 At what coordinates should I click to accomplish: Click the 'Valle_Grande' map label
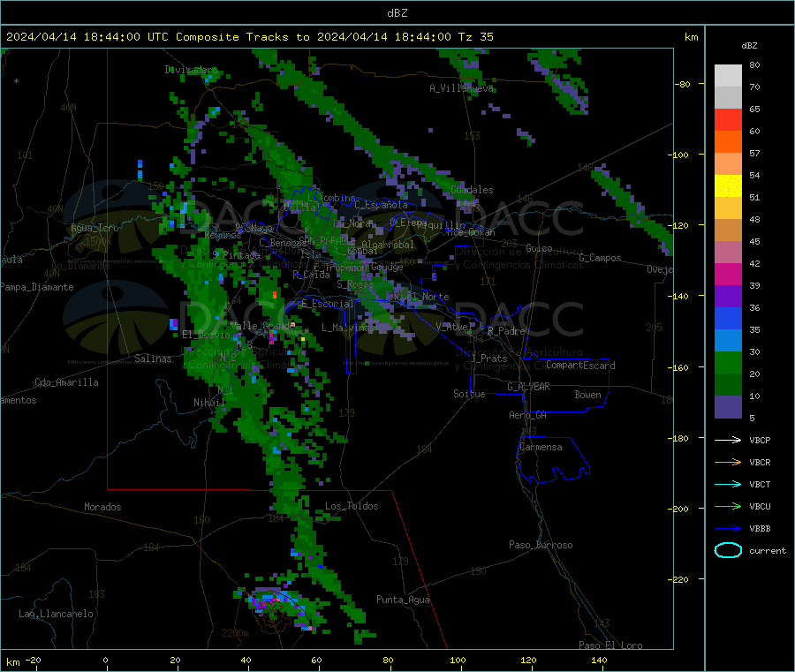262,326
